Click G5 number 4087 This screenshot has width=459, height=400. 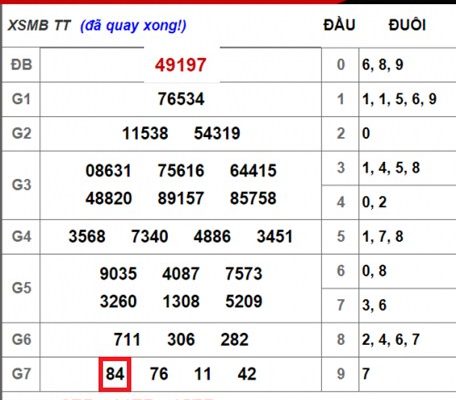(181, 274)
